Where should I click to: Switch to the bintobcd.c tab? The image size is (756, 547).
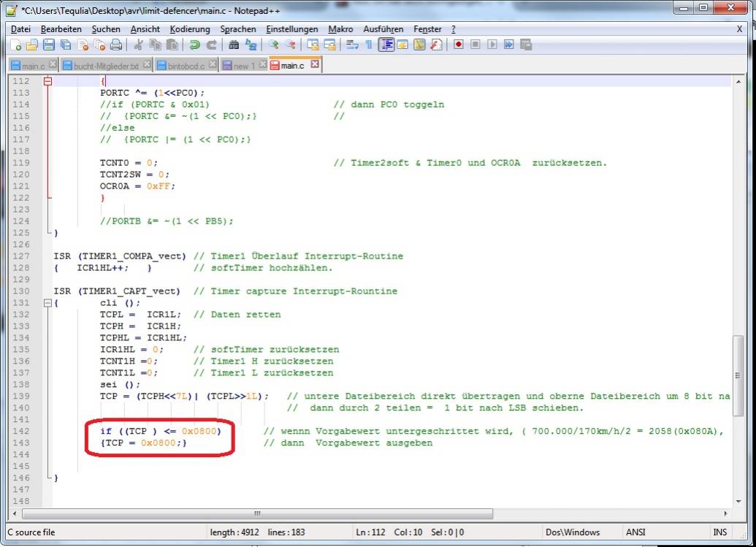point(186,66)
